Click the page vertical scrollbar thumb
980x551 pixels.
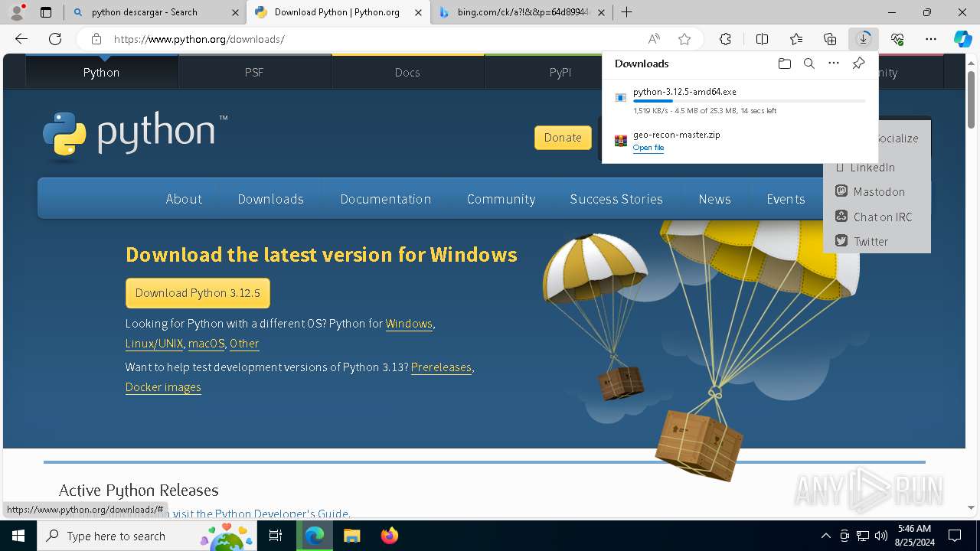(972, 99)
